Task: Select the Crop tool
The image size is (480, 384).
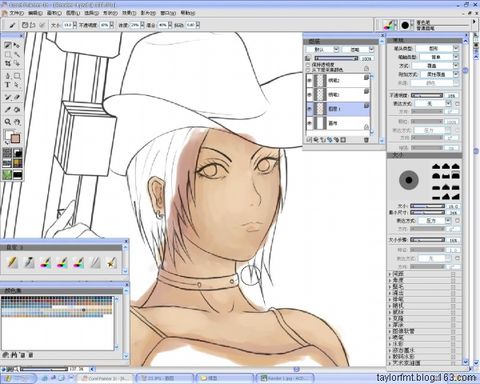Action: [x=8, y=63]
